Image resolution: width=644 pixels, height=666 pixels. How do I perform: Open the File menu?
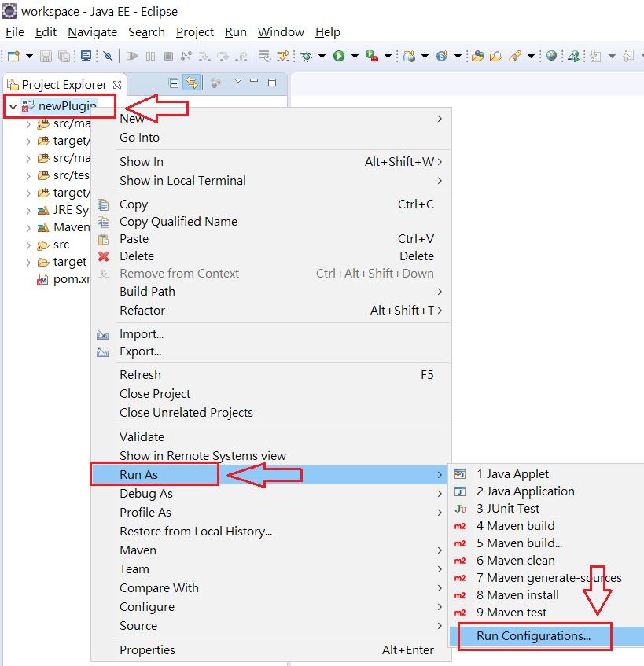[x=14, y=32]
